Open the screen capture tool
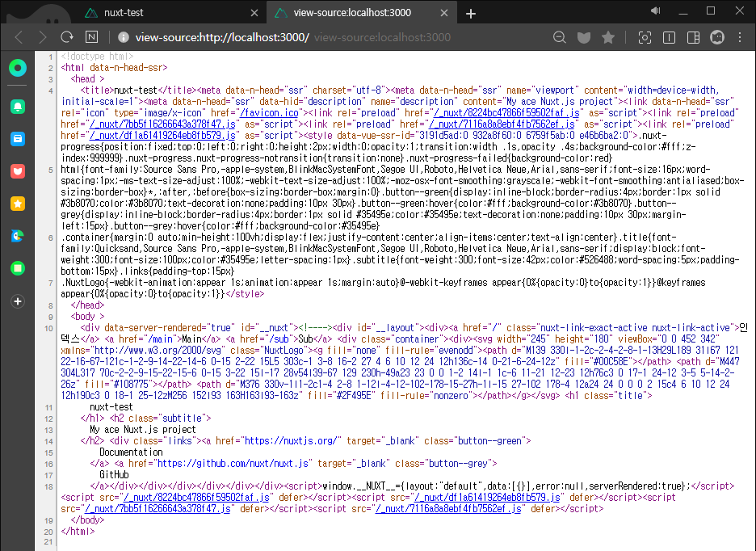Viewport: 756px width, 551px height. pyautogui.click(x=645, y=37)
